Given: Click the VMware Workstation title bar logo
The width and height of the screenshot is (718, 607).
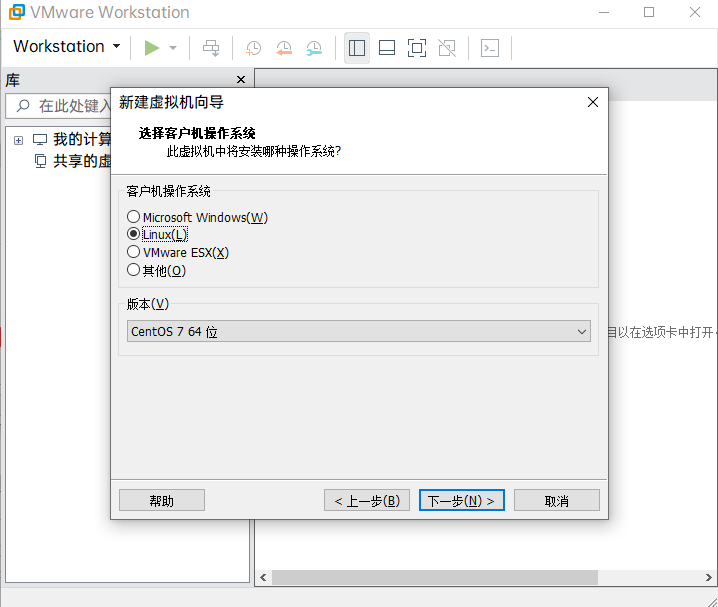Looking at the screenshot, I should click(x=17, y=12).
